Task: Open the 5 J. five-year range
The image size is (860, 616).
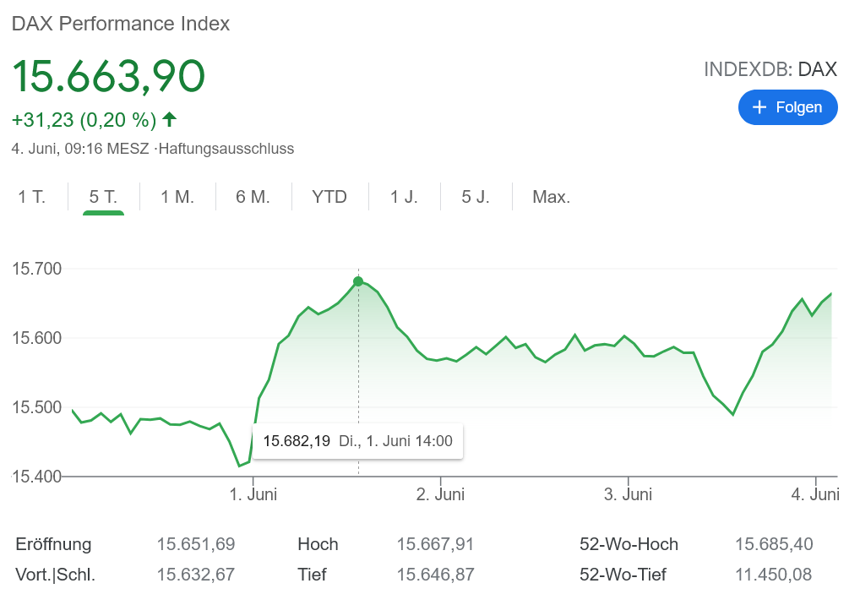Action: coord(476,197)
